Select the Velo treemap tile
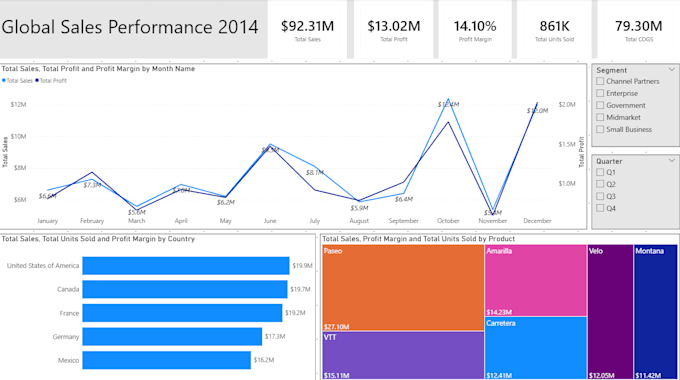This screenshot has width=680, height=380. 610,312
